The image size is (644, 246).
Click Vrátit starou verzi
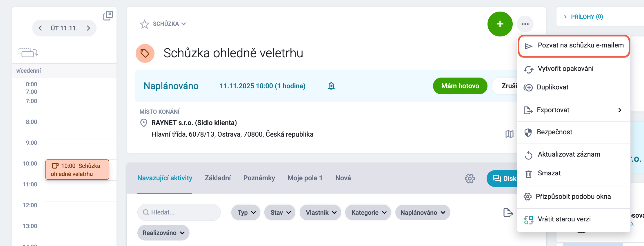click(x=574, y=219)
